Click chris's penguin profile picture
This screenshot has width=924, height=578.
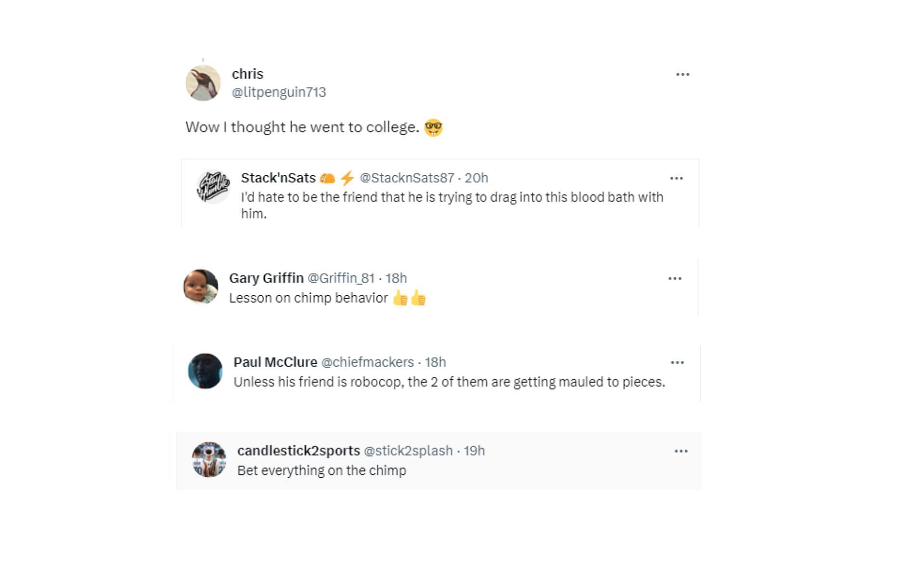click(x=203, y=83)
